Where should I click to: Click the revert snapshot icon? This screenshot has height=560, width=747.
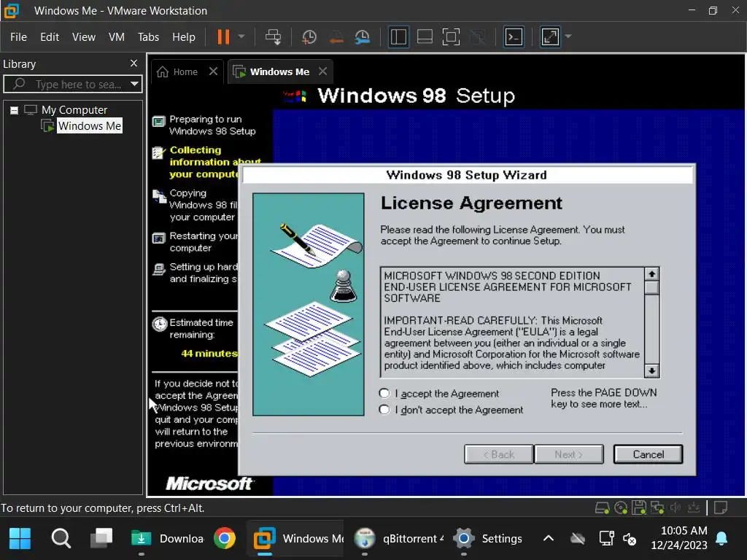(336, 36)
